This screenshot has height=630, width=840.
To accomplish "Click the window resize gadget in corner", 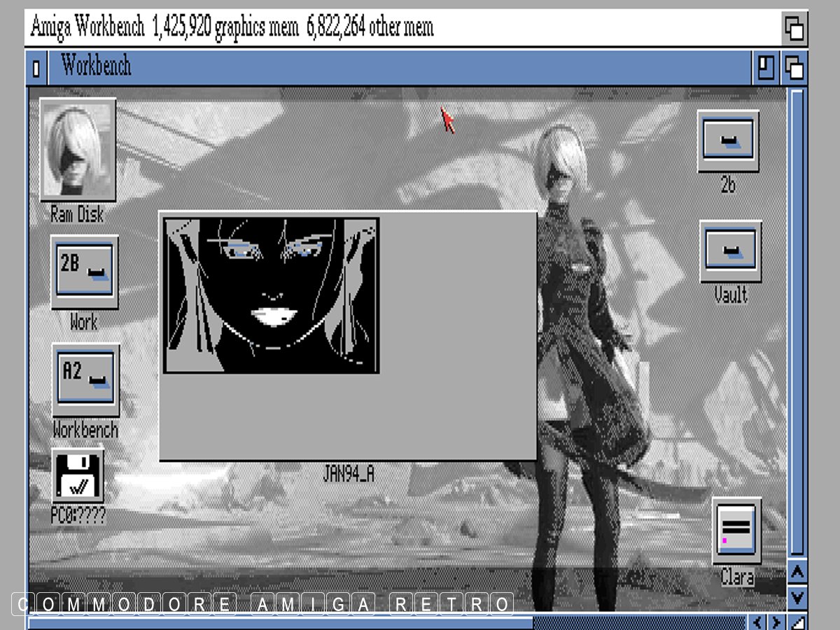I will [x=797, y=622].
